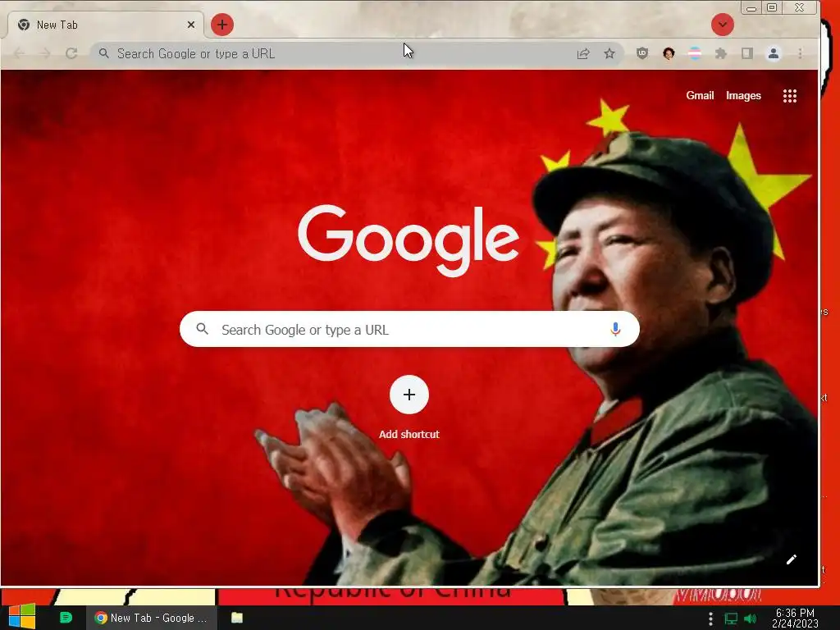Share this page icon in address bar
This screenshot has height=630, width=840.
point(583,53)
